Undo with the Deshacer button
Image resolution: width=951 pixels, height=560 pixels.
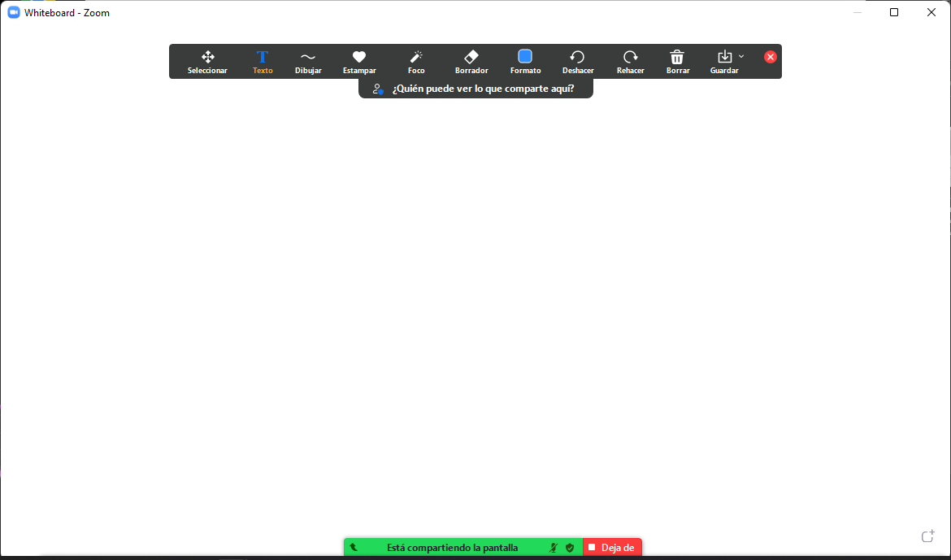pyautogui.click(x=578, y=62)
